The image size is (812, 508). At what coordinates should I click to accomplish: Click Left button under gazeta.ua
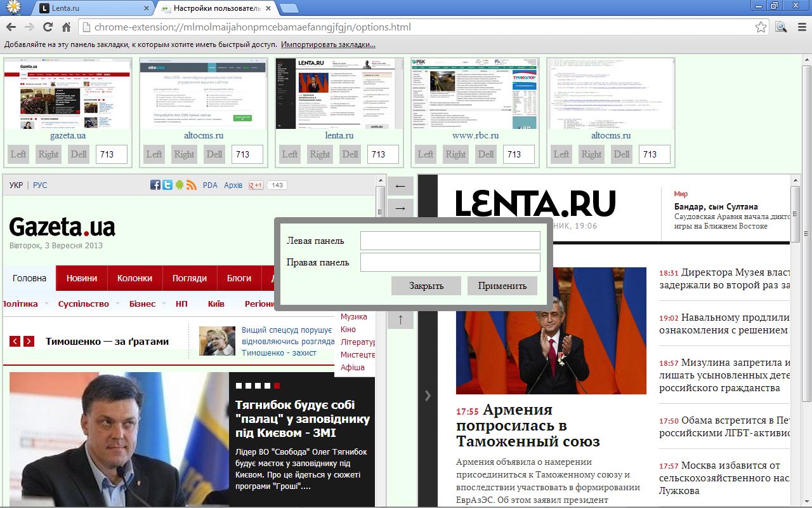pos(18,154)
